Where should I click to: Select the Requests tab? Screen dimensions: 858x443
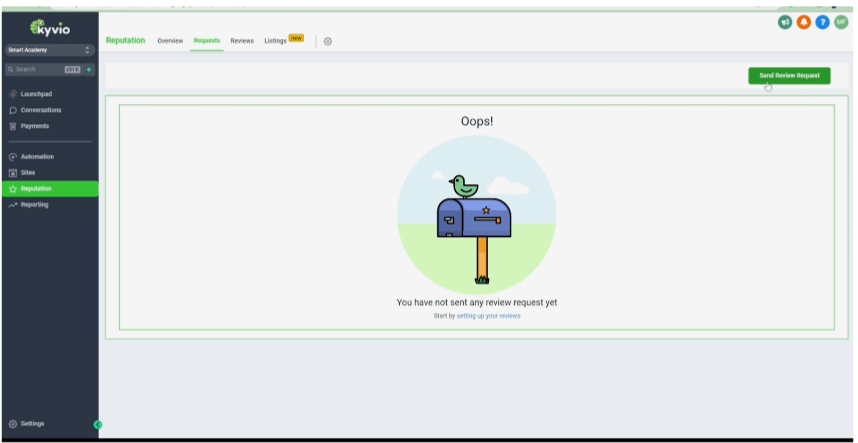(207, 41)
